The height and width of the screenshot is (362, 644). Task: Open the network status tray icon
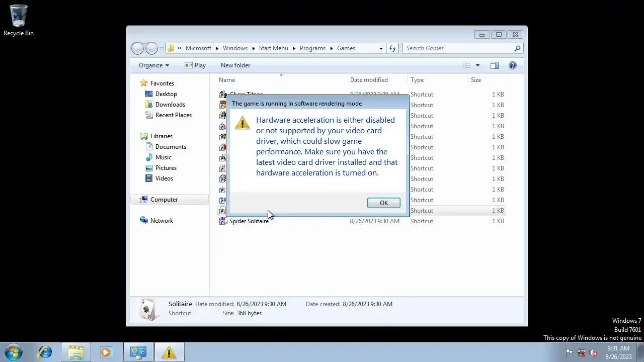pos(581,352)
